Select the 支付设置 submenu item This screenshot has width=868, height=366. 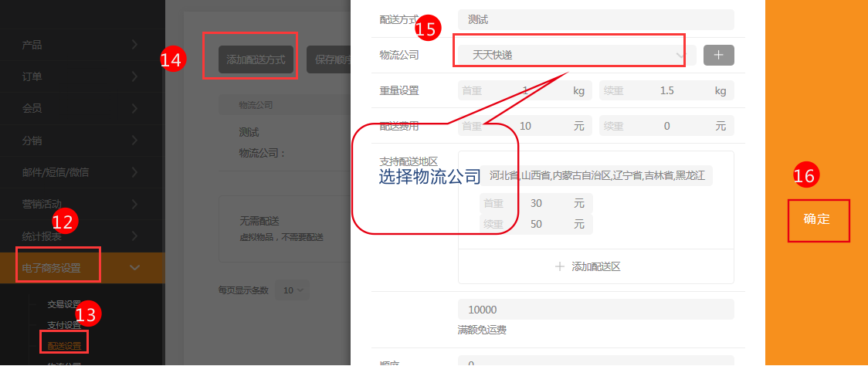[64, 325]
